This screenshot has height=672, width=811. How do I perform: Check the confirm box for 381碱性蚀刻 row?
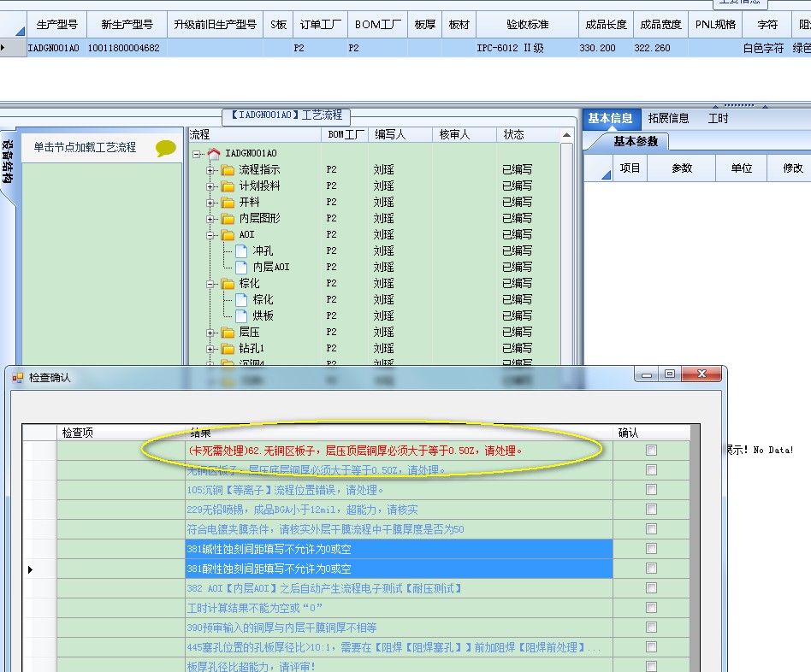tap(651, 548)
